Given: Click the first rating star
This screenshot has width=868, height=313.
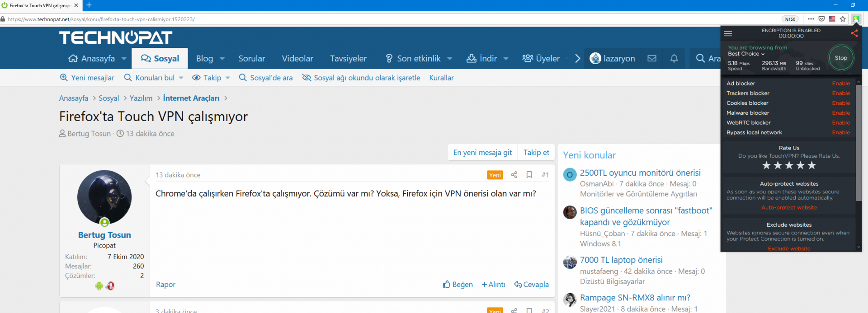Looking at the screenshot, I should [766, 165].
